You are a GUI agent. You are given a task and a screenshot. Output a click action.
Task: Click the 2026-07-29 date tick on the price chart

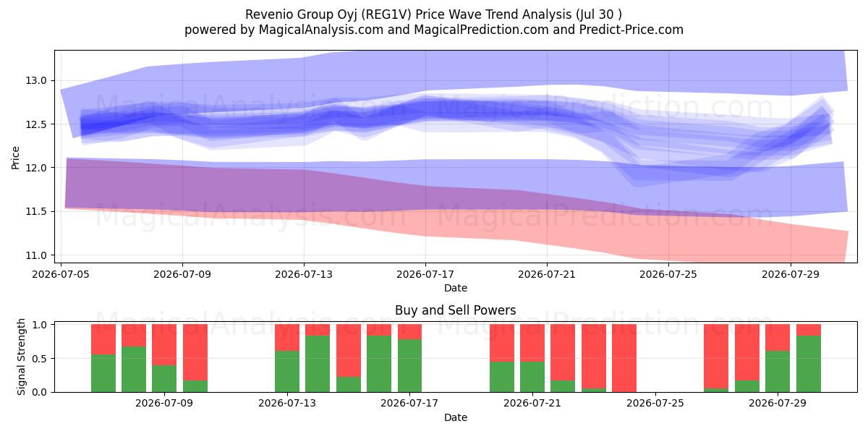790,275
